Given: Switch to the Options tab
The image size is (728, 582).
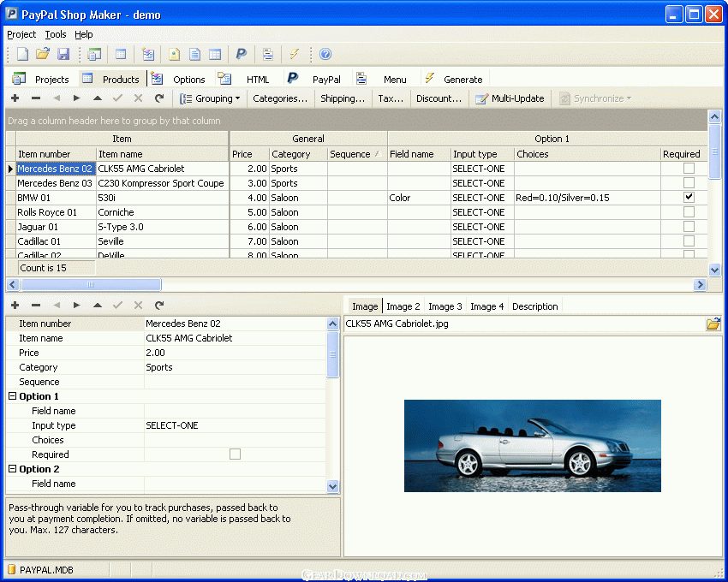Looking at the screenshot, I should tap(178, 80).
